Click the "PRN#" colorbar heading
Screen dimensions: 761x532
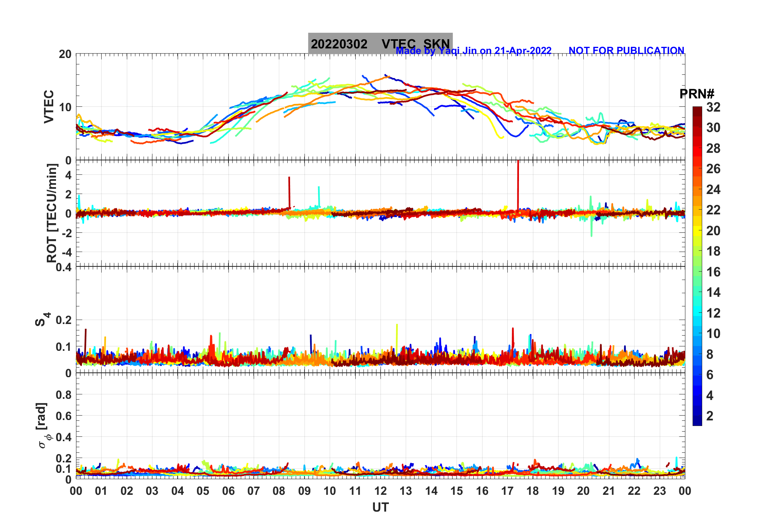[697, 94]
